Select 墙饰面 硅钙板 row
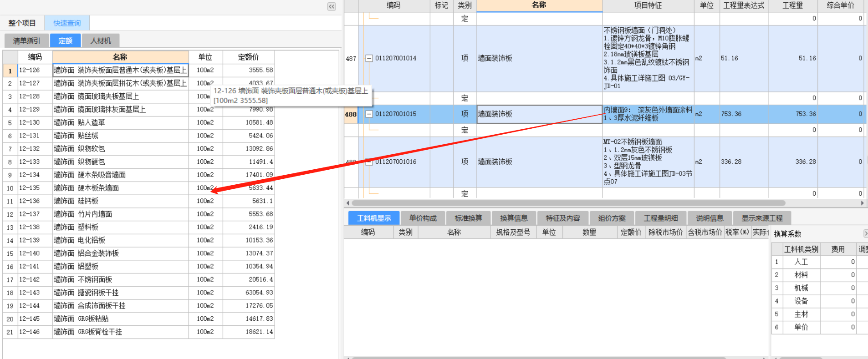This screenshot has height=359, width=868. 138,201
